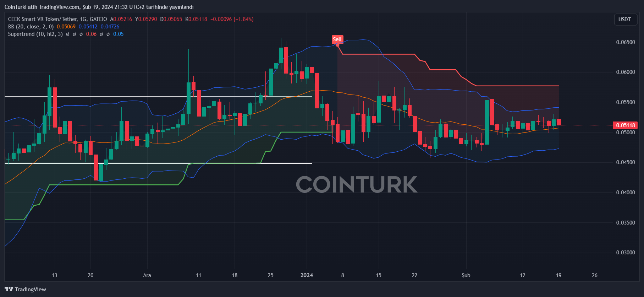Screen dimensions: 644x297
Task: Click the date label 8 on time axis
Action: 342,275
